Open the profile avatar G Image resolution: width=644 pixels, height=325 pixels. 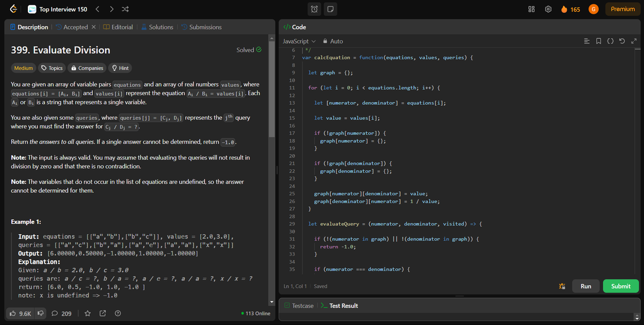tap(594, 9)
